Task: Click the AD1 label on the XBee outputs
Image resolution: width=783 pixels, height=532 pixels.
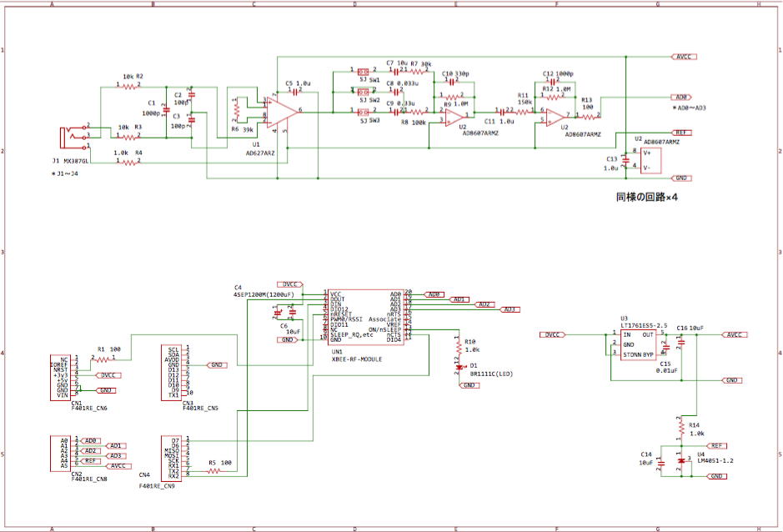Action: click(x=459, y=299)
